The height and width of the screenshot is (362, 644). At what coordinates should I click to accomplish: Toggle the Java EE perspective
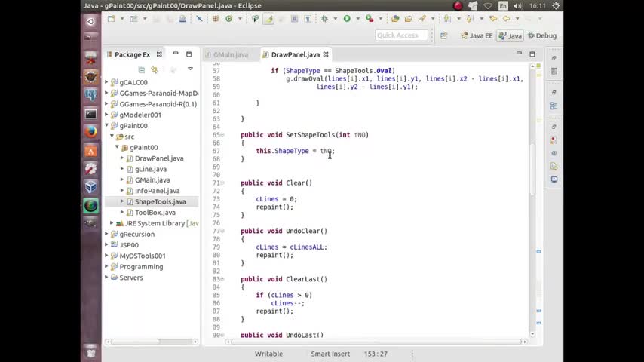[477, 35]
